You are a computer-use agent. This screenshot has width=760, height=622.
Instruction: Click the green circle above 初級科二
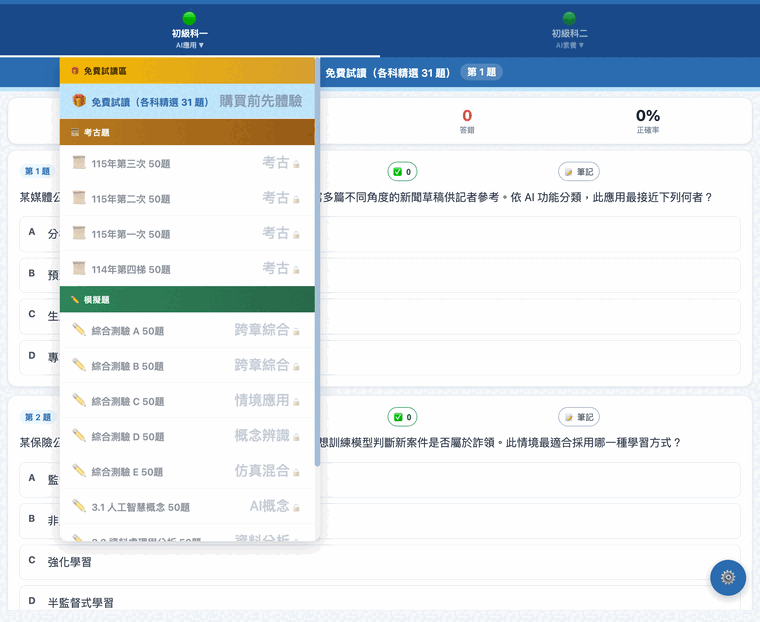click(569, 18)
